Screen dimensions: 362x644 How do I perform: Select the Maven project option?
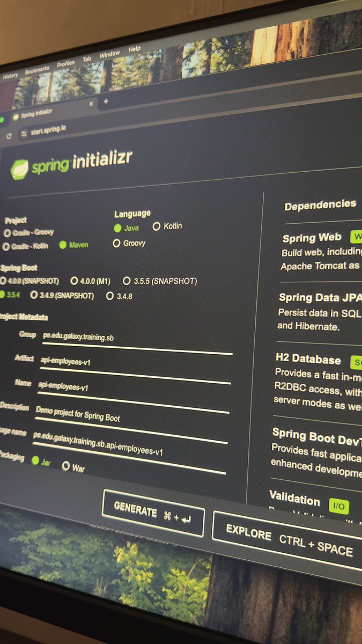(x=73, y=245)
